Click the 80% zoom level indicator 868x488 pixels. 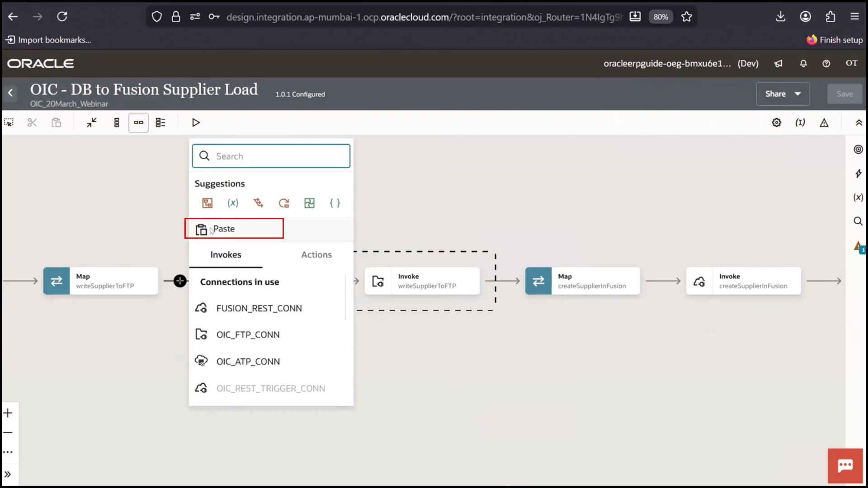(660, 17)
